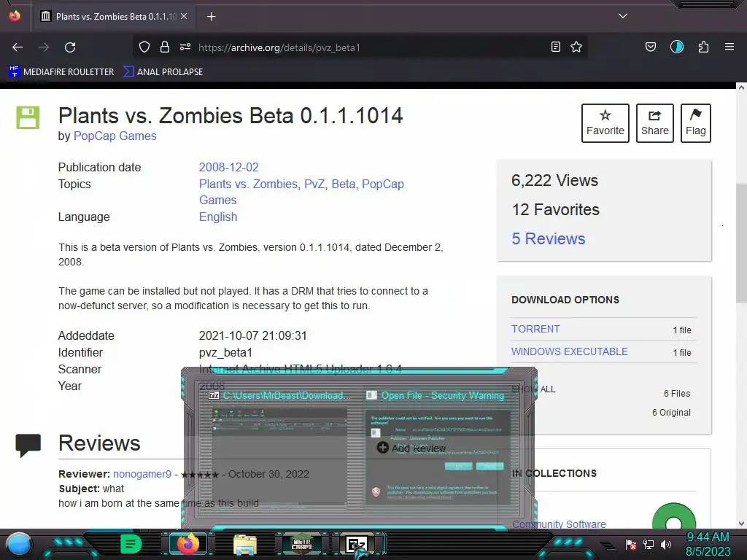Open the volume speaker tray icon
Image resolution: width=747 pixels, height=560 pixels.
click(665, 544)
